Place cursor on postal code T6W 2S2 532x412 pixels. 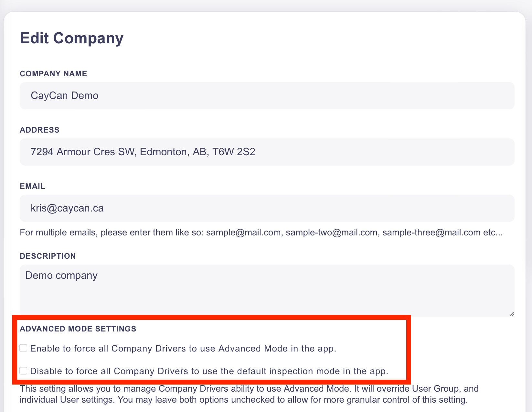tap(234, 152)
